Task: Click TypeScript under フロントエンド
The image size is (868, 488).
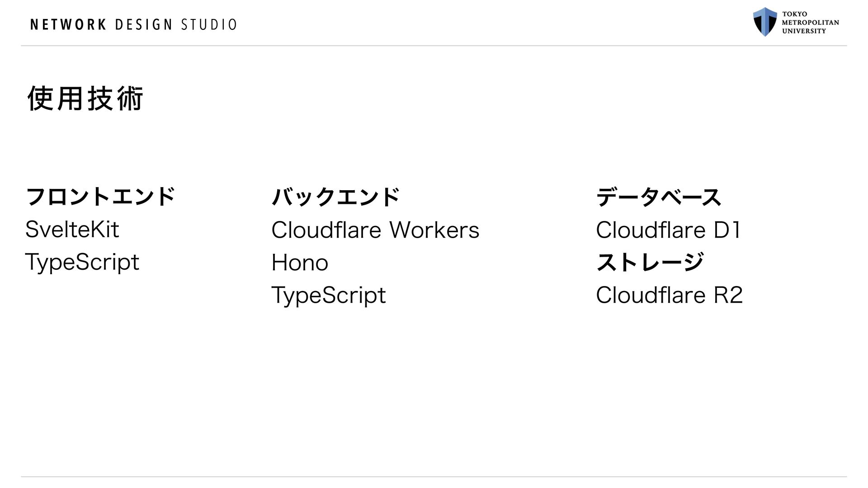Action: (82, 263)
